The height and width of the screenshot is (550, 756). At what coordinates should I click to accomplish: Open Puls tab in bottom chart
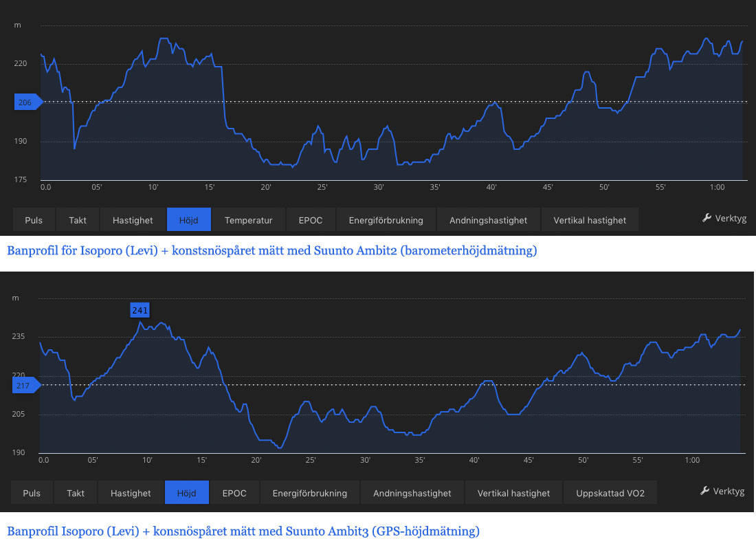[32, 493]
